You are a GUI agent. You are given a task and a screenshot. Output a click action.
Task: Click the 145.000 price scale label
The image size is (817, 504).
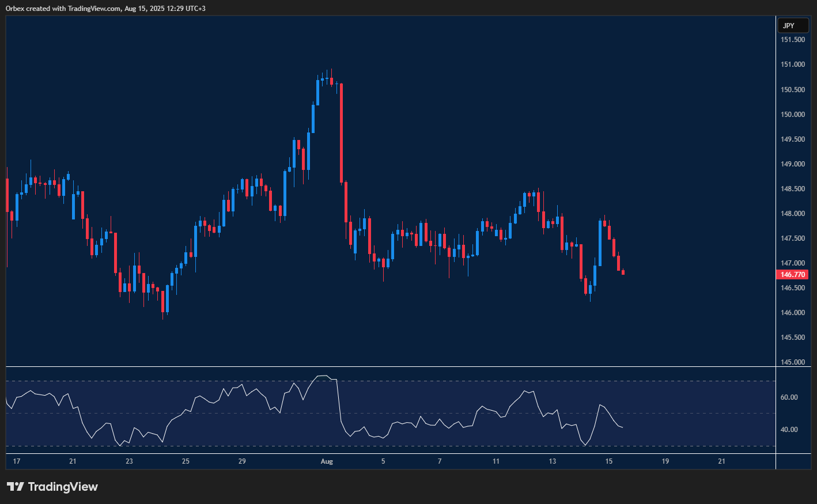[x=792, y=362]
